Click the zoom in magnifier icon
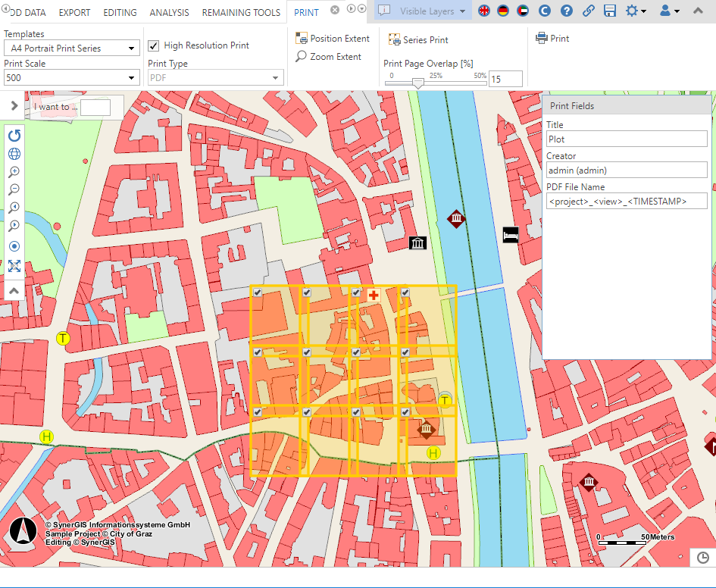 click(14, 172)
